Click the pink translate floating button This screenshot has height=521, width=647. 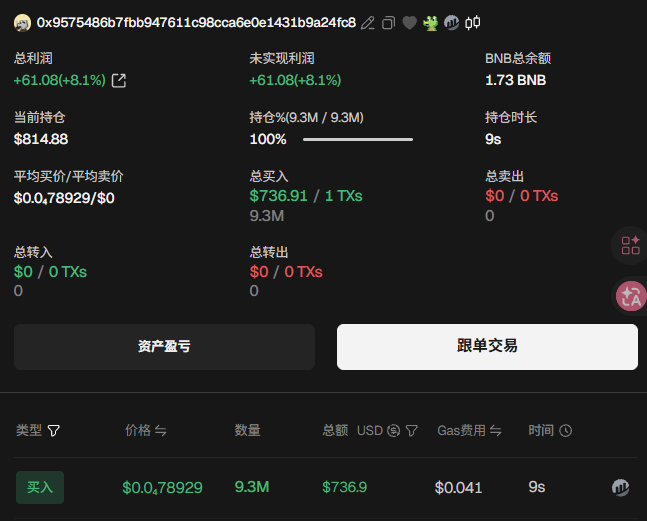point(630,296)
